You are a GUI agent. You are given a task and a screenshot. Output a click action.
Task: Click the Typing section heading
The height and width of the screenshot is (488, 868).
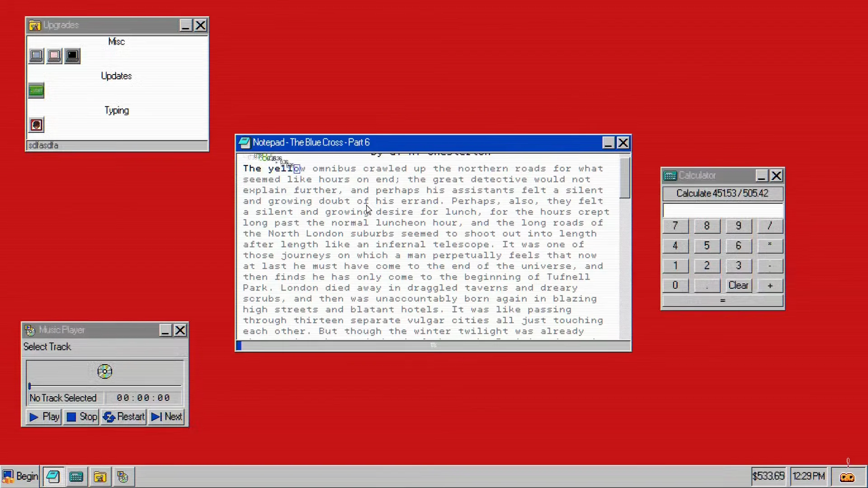[x=116, y=111]
